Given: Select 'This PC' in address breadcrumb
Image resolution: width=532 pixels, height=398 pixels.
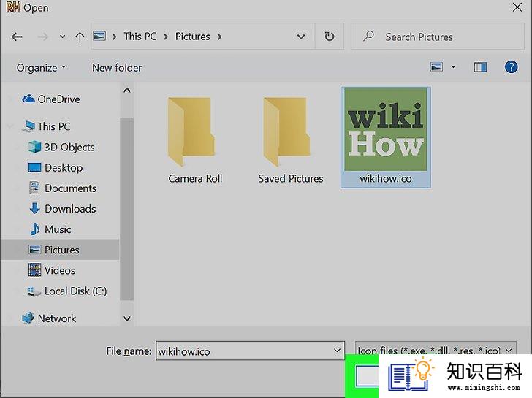Looking at the screenshot, I should (140, 37).
